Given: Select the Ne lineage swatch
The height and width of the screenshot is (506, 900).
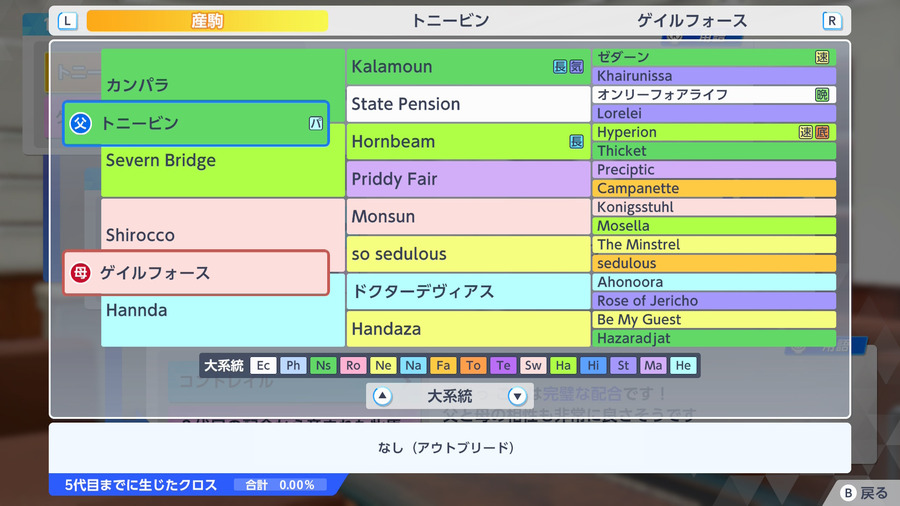Looking at the screenshot, I should [383, 365].
